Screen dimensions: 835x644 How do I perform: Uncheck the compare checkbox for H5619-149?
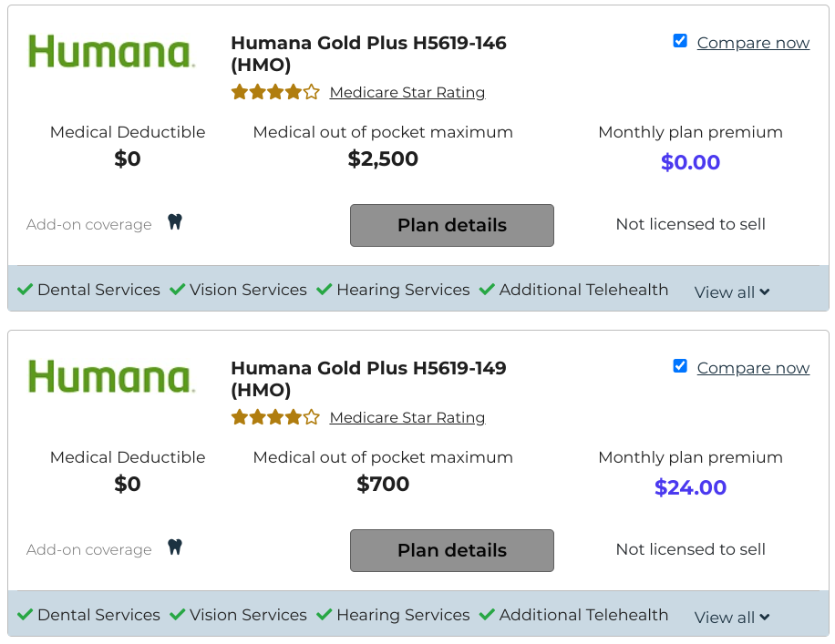[x=680, y=366]
